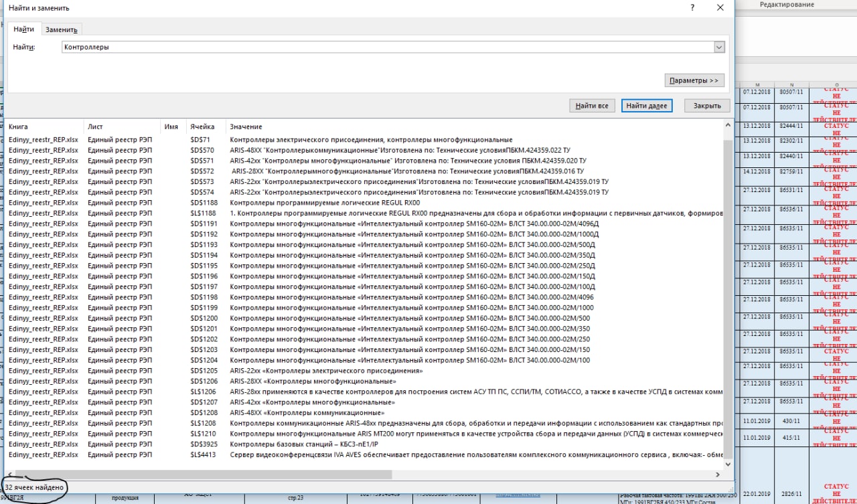Click the Найти search text field
Screen dimensions: 857x504
pyautogui.click(x=388, y=47)
